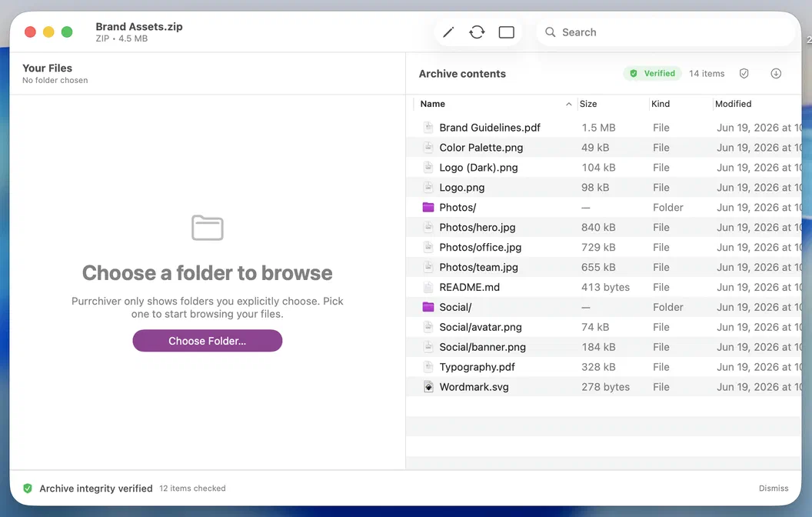Screen dimensions: 812x517
Task: Click the 12 items checked status text
Action: [x=193, y=488]
